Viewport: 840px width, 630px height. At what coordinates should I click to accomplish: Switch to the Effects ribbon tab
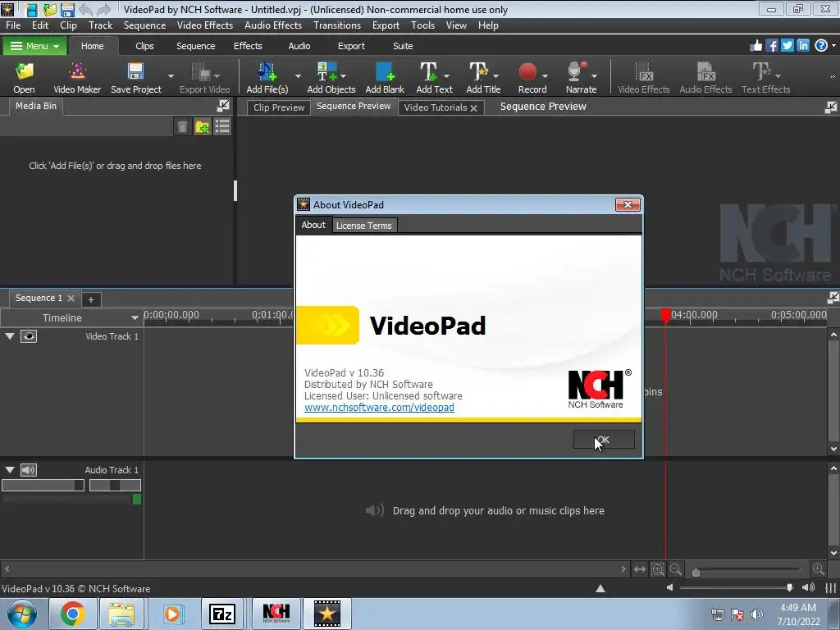248,46
